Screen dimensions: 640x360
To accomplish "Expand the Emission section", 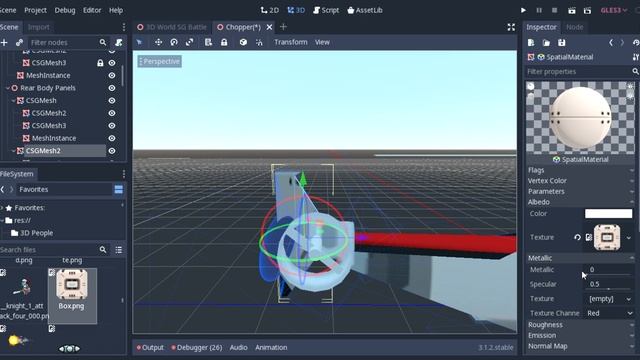I will (x=581, y=336).
